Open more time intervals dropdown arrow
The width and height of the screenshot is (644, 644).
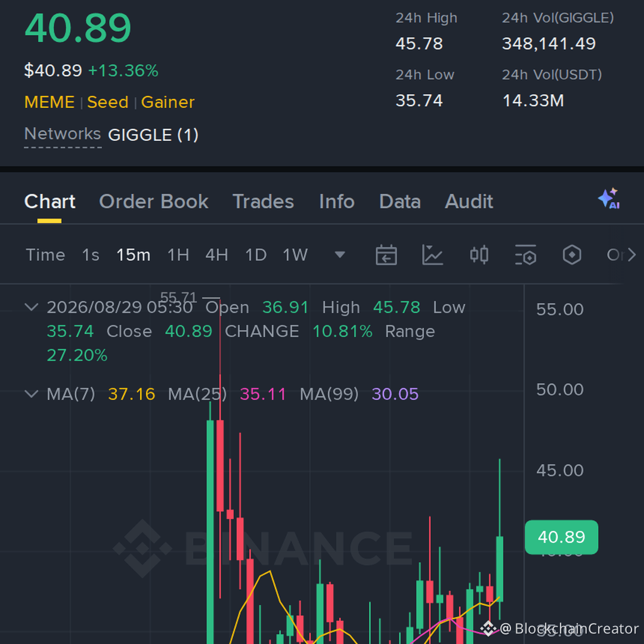coord(340,255)
